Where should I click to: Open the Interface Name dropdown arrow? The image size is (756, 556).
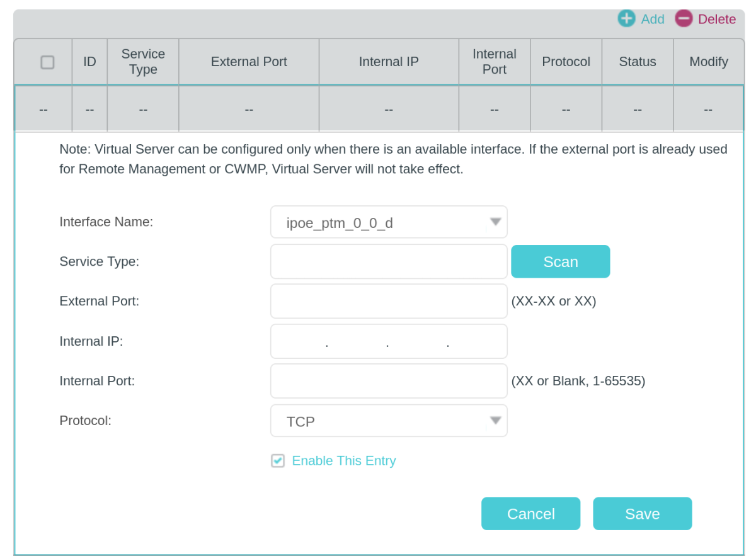click(496, 222)
